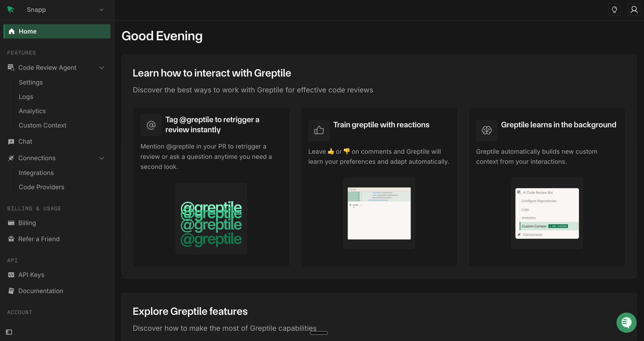Click the Home house icon in sidebar
Viewport: 644px width, 341px height.
(x=11, y=31)
